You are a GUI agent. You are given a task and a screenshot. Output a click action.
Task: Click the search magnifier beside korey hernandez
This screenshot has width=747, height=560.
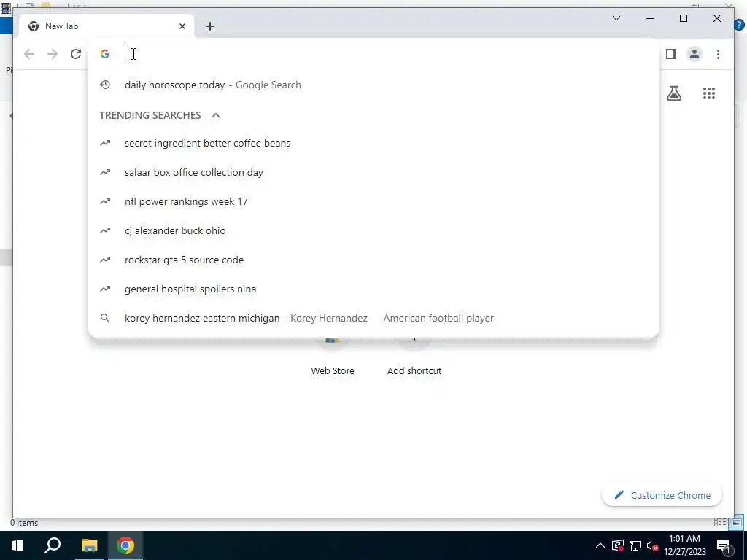105,318
